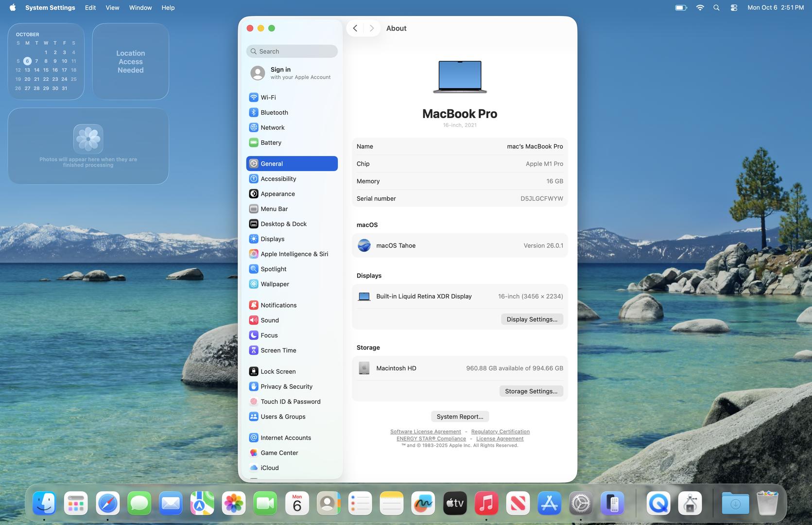Open the Window menu
Image resolution: width=812 pixels, height=525 pixels.
coord(140,8)
